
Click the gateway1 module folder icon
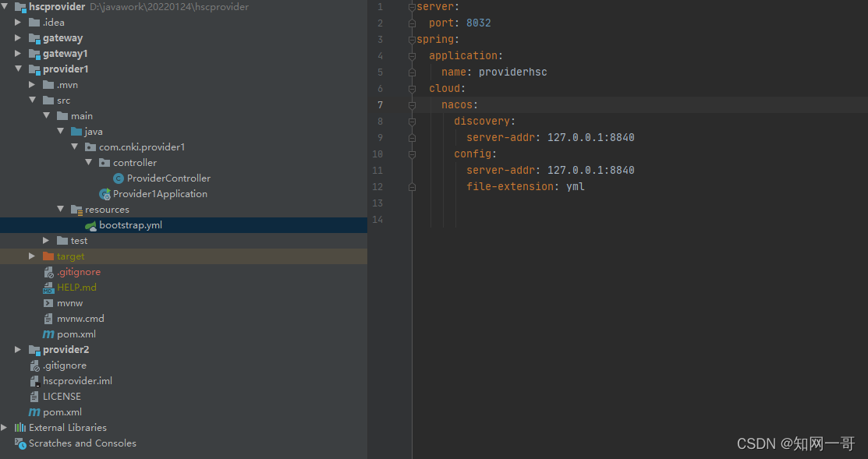click(34, 54)
